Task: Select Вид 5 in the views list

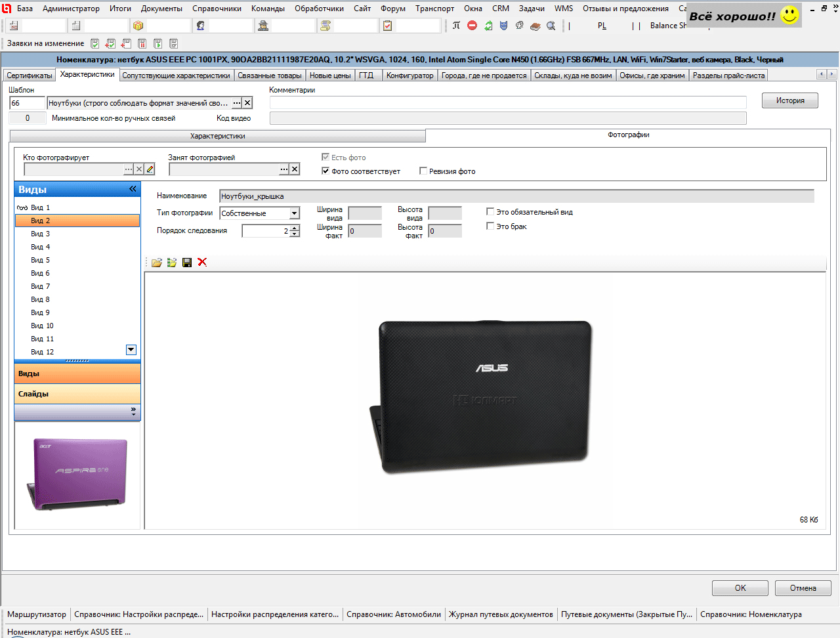Action: (40, 260)
